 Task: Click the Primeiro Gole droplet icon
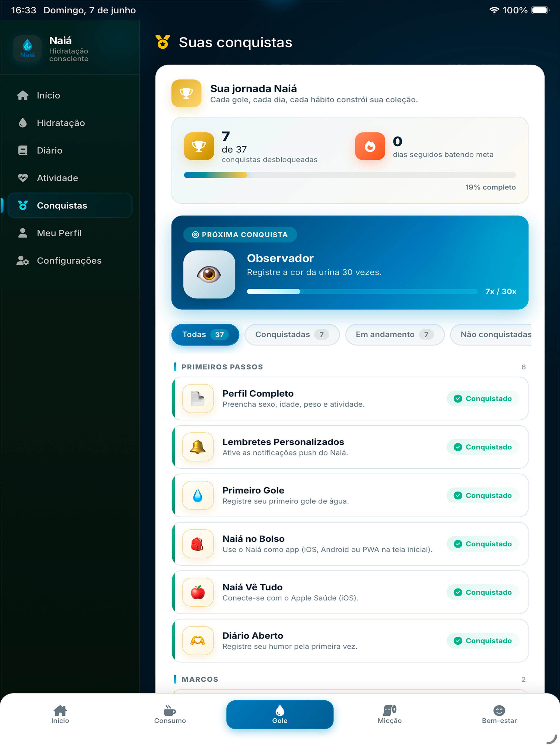pos(198,495)
